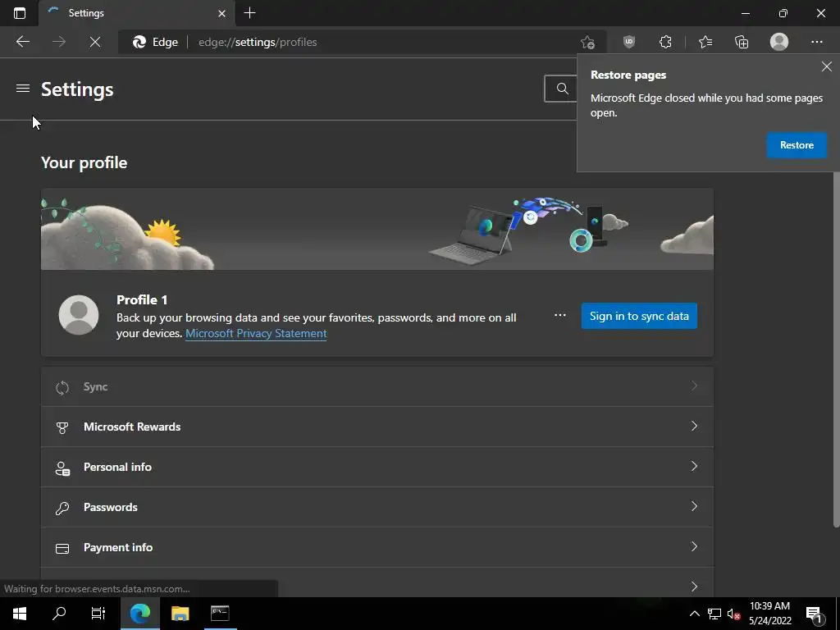Click the search settings magnifier box
This screenshot has width=840, height=630.
(561, 89)
